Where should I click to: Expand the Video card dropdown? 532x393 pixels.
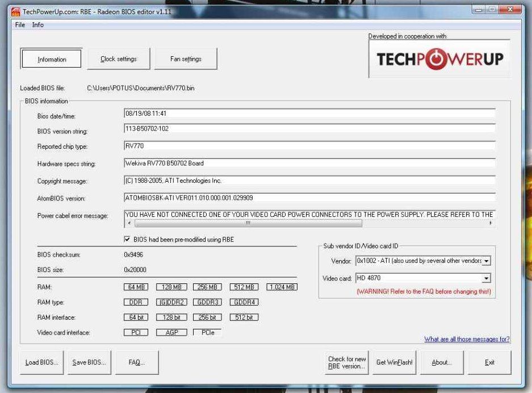487,278
